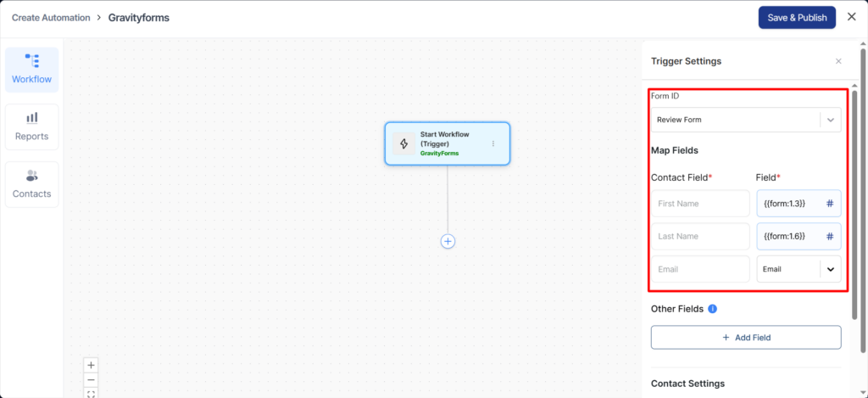Click the lightning bolt trigger icon
This screenshot has width=868, height=398.
403,144
